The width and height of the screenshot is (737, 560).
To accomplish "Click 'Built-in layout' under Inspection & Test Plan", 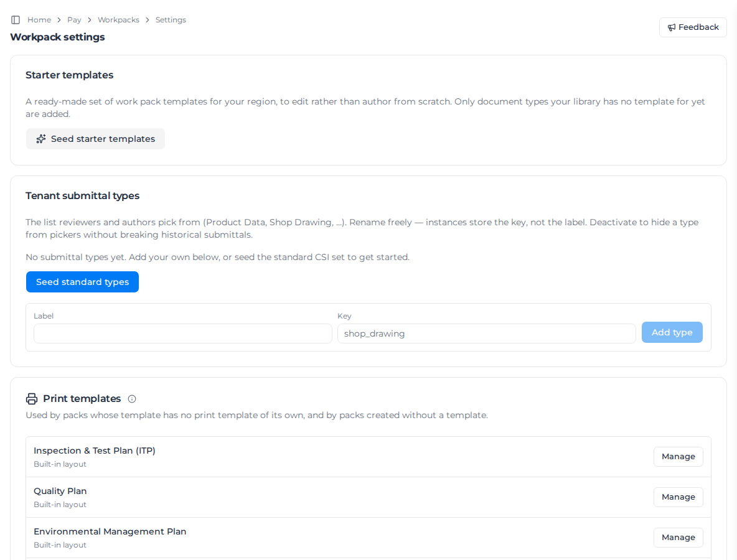I will pos(60,464).
